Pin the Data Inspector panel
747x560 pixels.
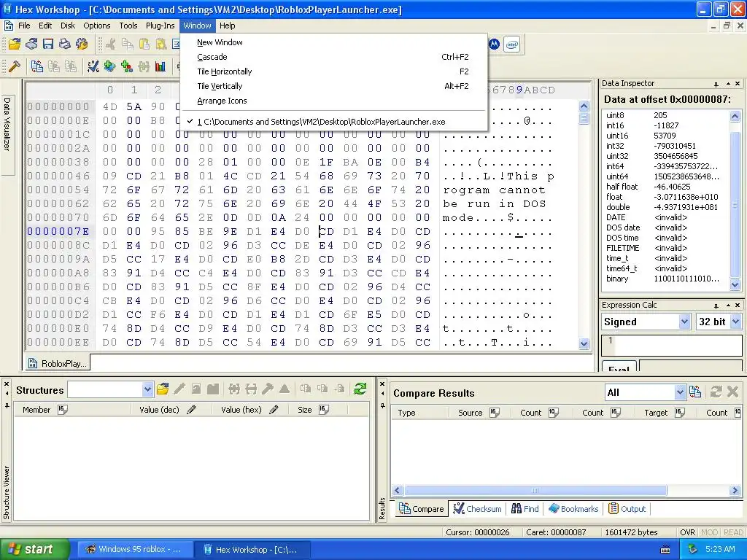point(716,84)
